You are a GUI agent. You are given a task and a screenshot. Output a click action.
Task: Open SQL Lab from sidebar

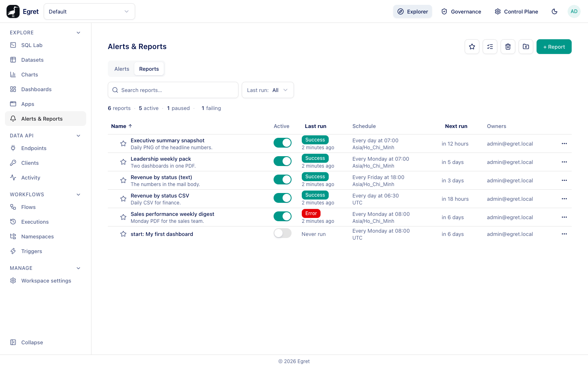point(45,45)
